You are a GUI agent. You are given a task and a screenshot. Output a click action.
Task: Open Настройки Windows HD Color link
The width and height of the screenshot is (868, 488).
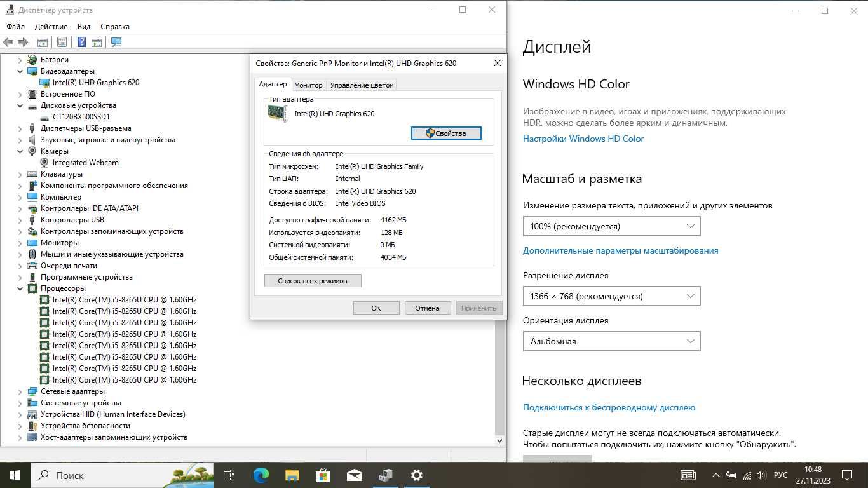pos(583,139)
